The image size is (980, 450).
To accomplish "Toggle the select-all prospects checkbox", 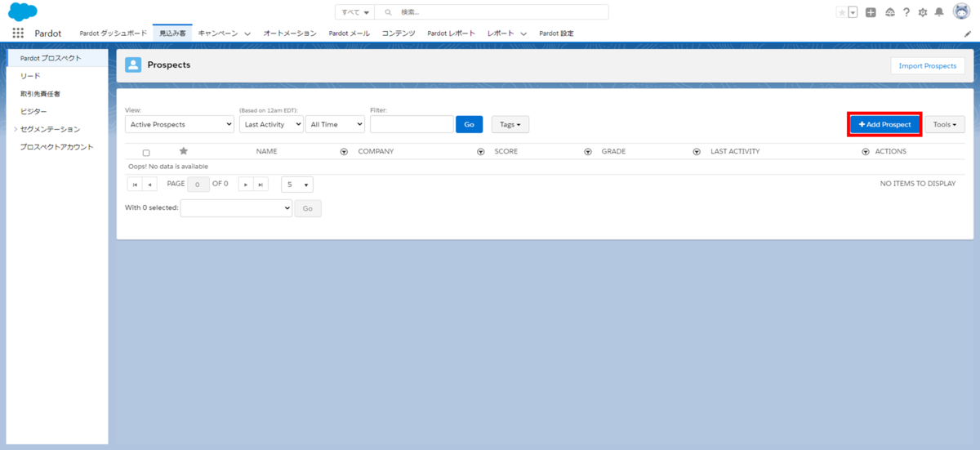I will (x=146, y=153).
